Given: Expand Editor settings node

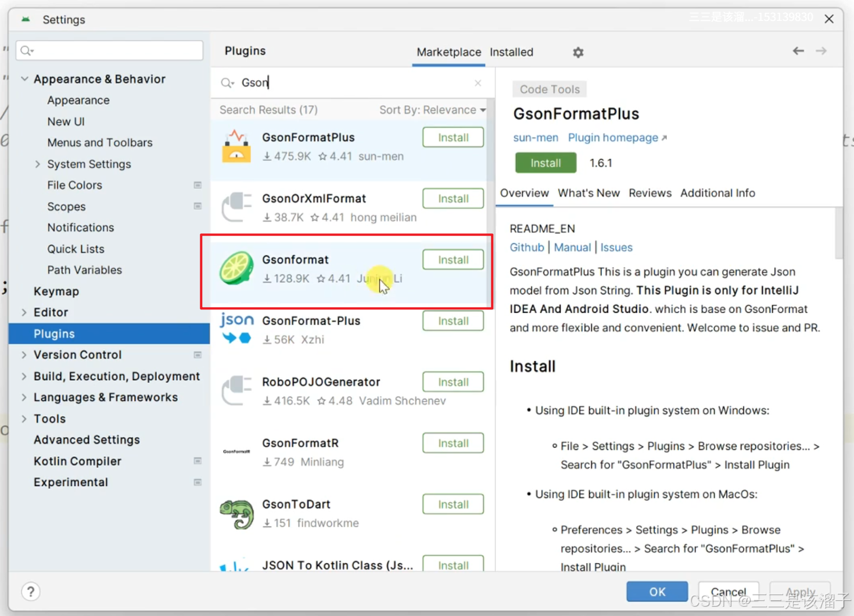Looking at the screenshot, I should (x=24, y=312).
